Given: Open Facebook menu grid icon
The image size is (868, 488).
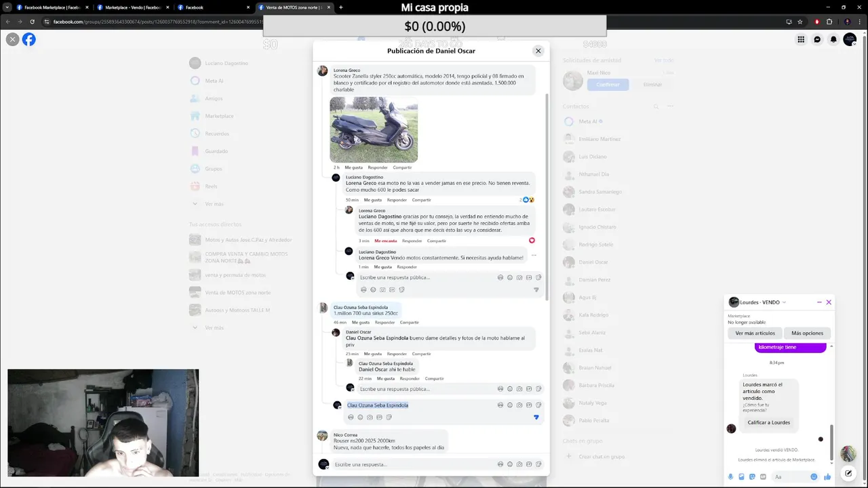Looking at the screenshot, I should [801, 39].
